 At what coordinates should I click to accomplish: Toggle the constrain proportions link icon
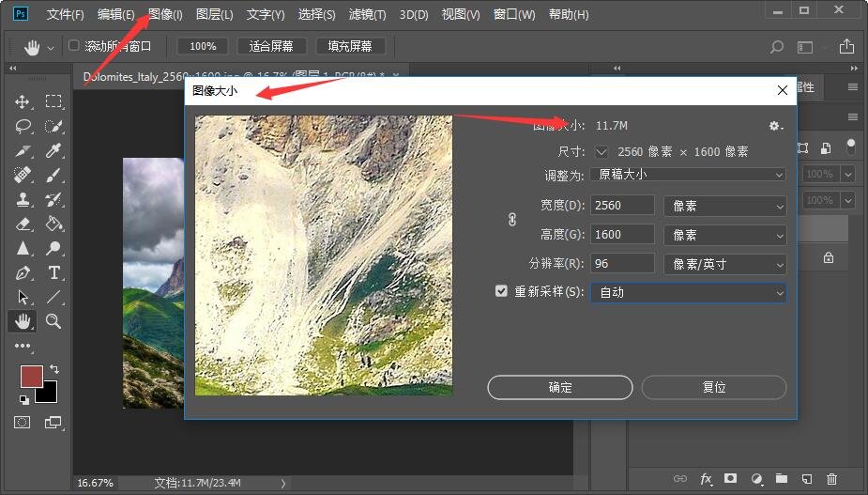(x=512, y=220)
